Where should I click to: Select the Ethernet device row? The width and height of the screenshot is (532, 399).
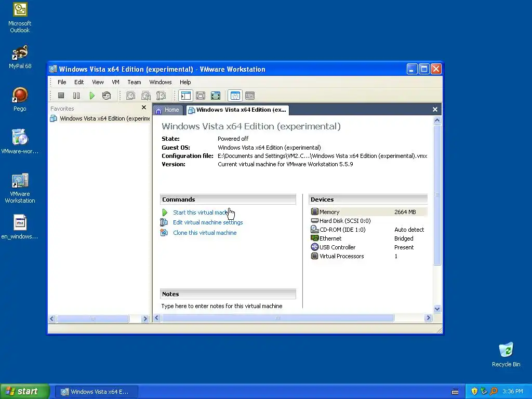(368, 238)
